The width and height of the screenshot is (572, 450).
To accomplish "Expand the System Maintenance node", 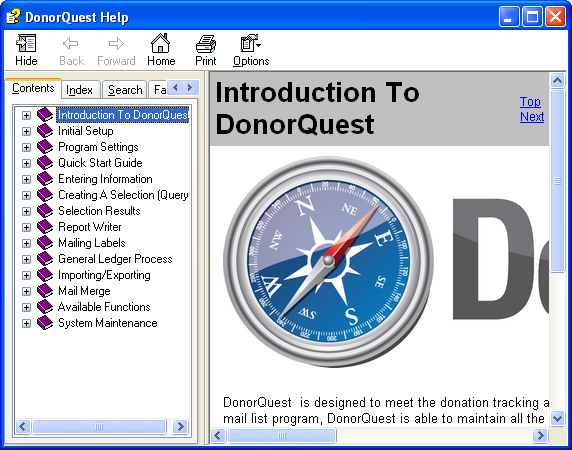I will click(26, 323).
